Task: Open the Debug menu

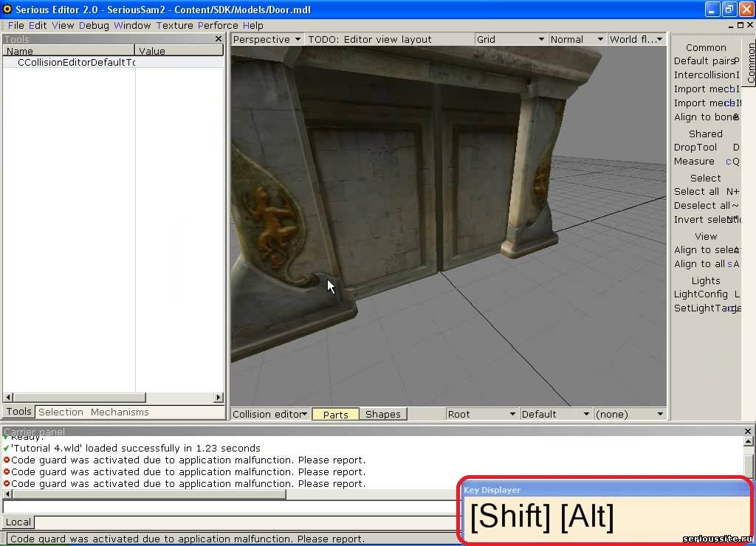Action: (x=94, y=26)
